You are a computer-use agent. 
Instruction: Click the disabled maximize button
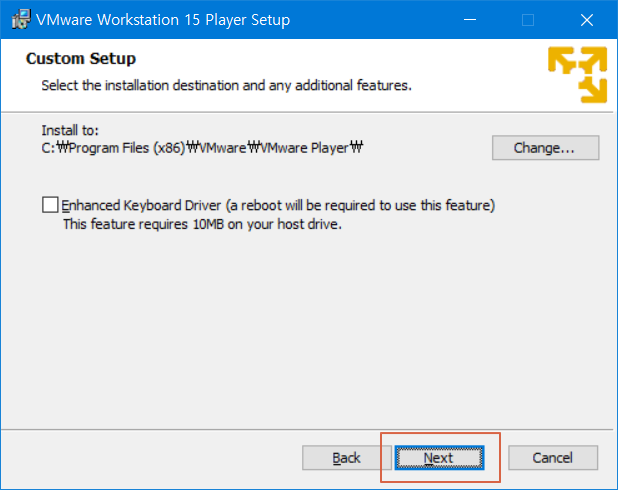(x=528, y=20)
